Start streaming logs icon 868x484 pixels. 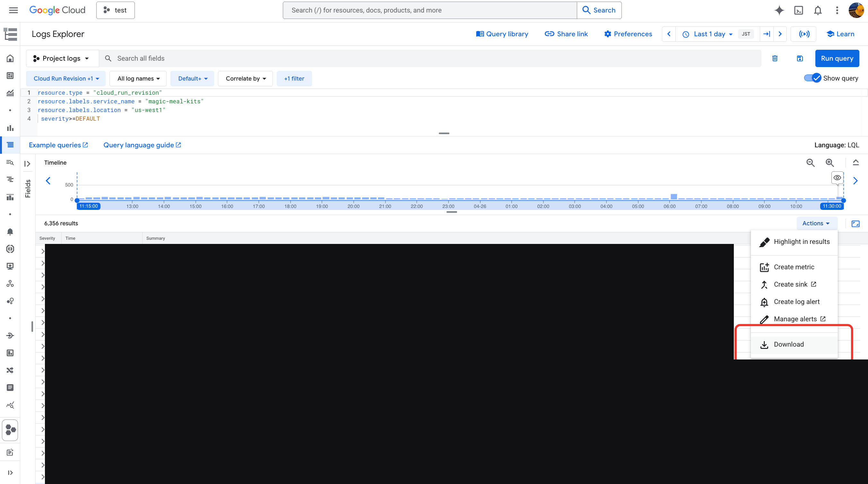pyautogui.click(x=804, y=34)
